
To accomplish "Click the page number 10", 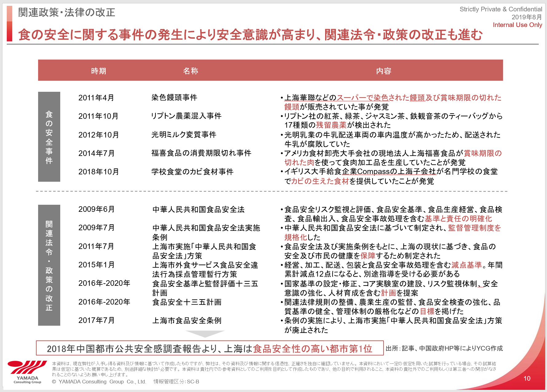I will point(527,378).
